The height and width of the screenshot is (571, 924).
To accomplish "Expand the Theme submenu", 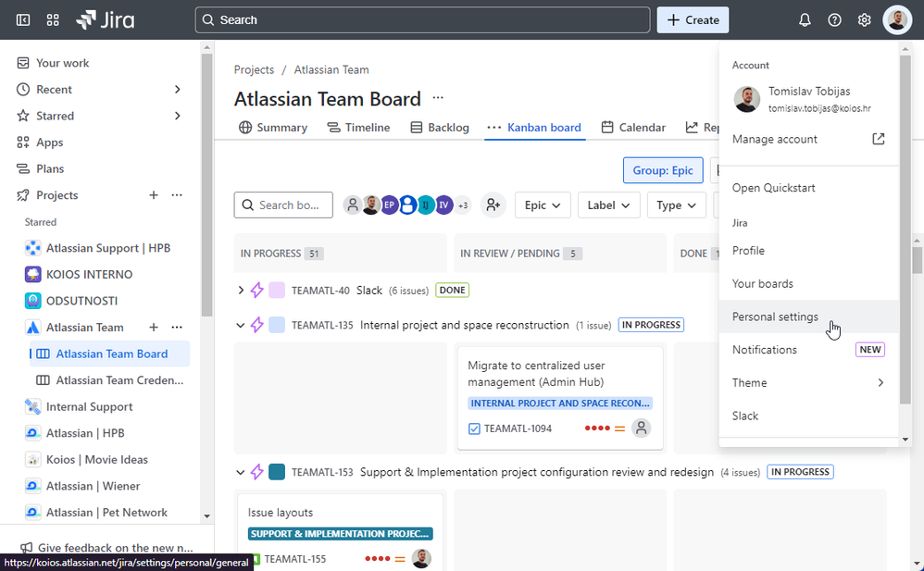I will [x=808, y=383].
